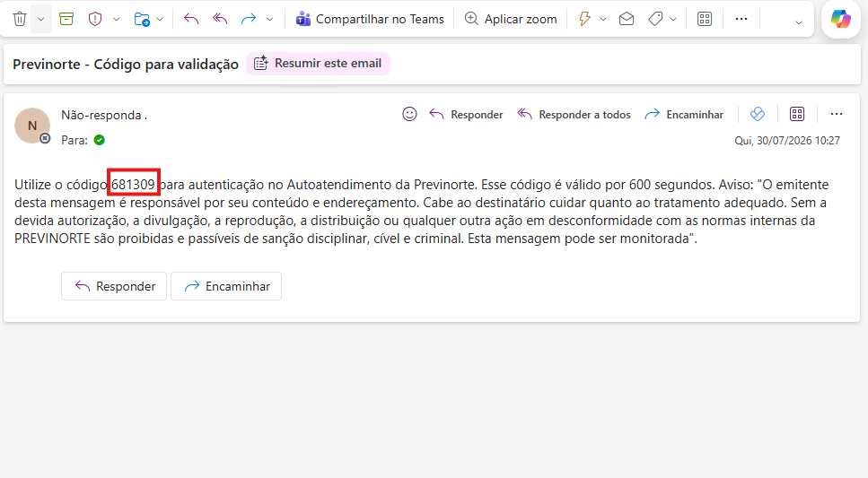
Task: Click the Responder button below the message
Action: click(x=114, y=286)
